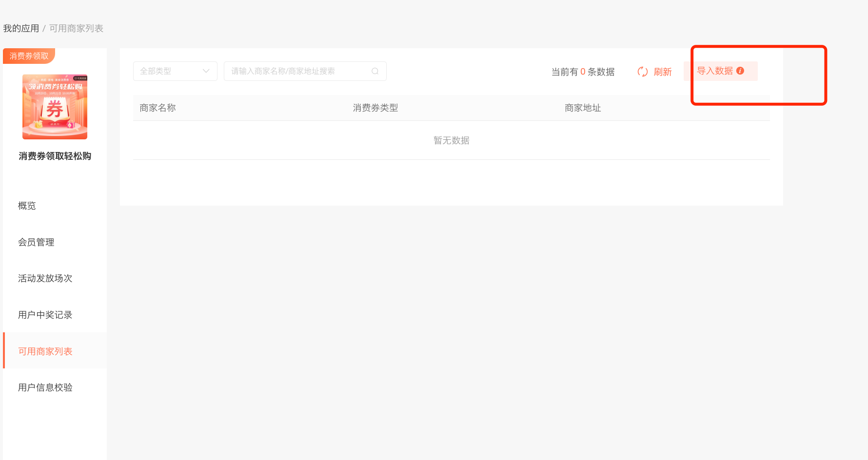Click 可用商家列表 in the breadcrumb

[x=76, y=28]
